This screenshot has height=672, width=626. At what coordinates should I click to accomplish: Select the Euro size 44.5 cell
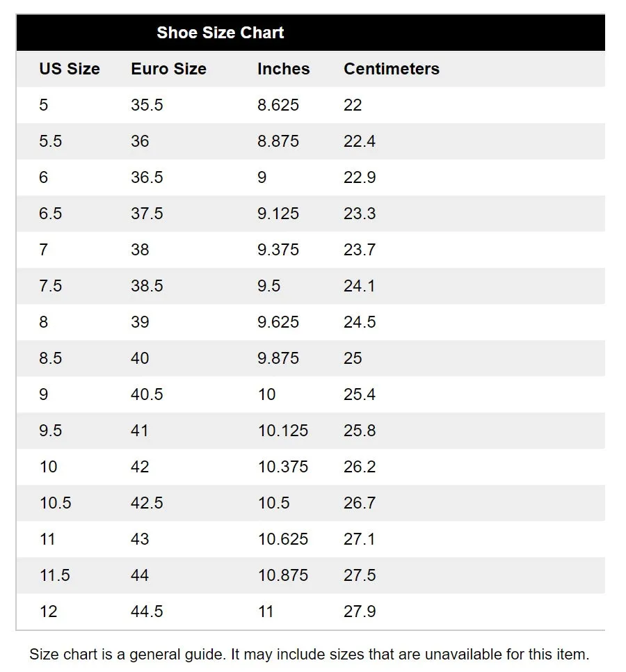(x=147, y=611)
